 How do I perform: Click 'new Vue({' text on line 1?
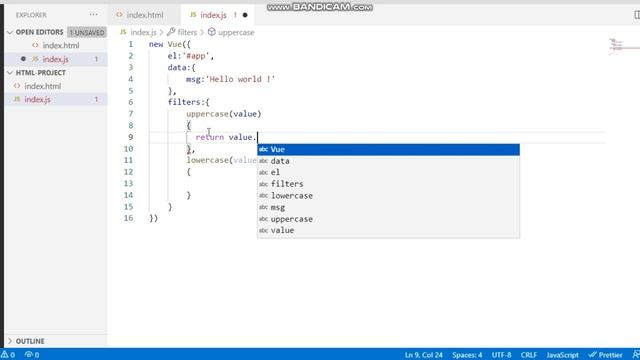pyautogui.click(x=170, y=44)
